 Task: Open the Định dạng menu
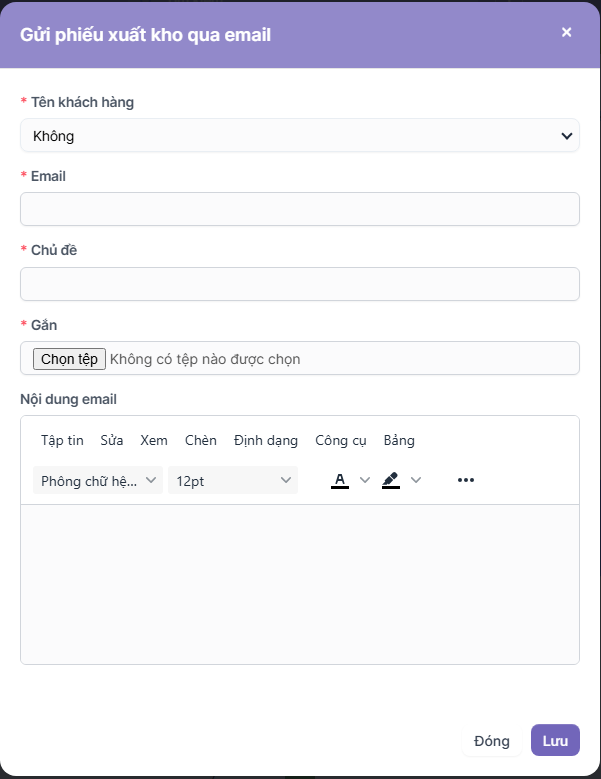point(266,440)
